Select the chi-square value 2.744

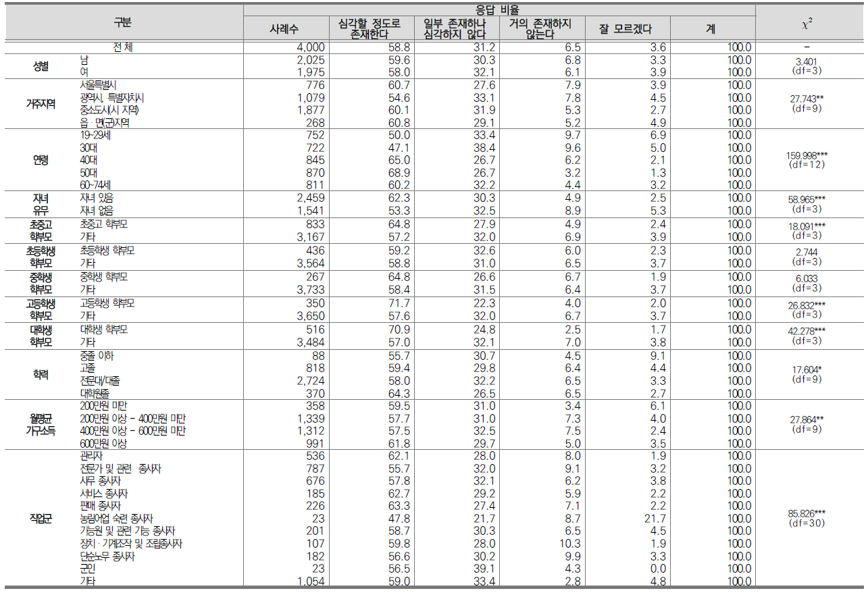[x=807, y=253]
